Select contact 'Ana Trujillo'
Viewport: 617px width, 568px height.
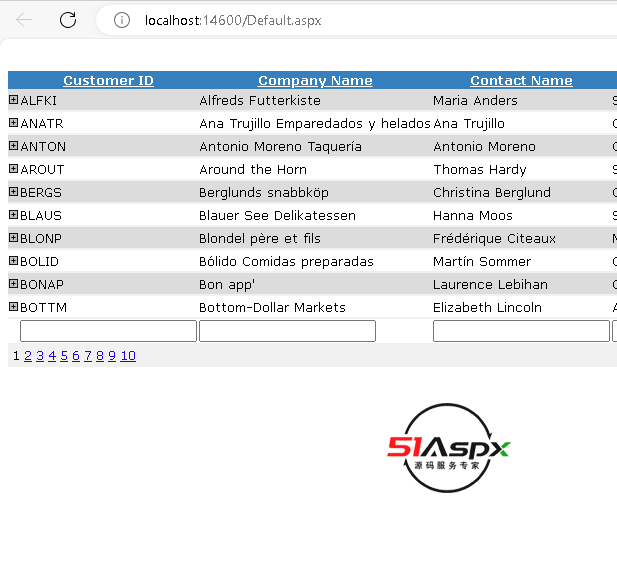pyautogui.click(x=469, y=124)
